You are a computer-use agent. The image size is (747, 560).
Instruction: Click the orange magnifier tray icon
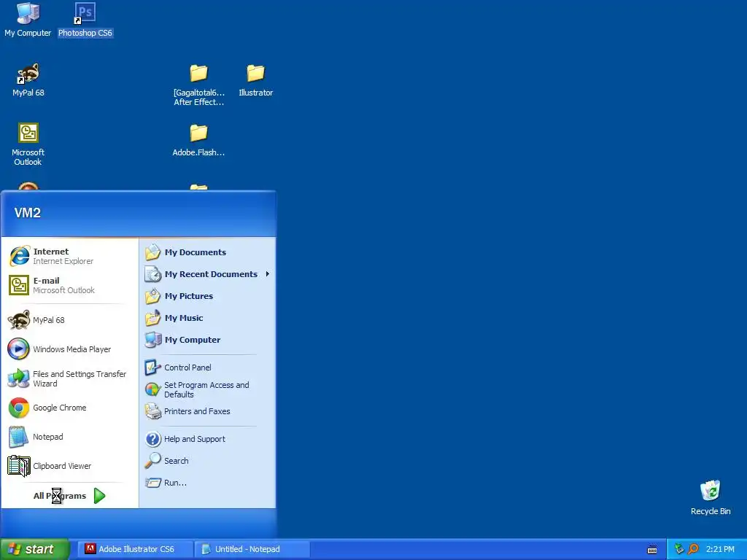694,549
